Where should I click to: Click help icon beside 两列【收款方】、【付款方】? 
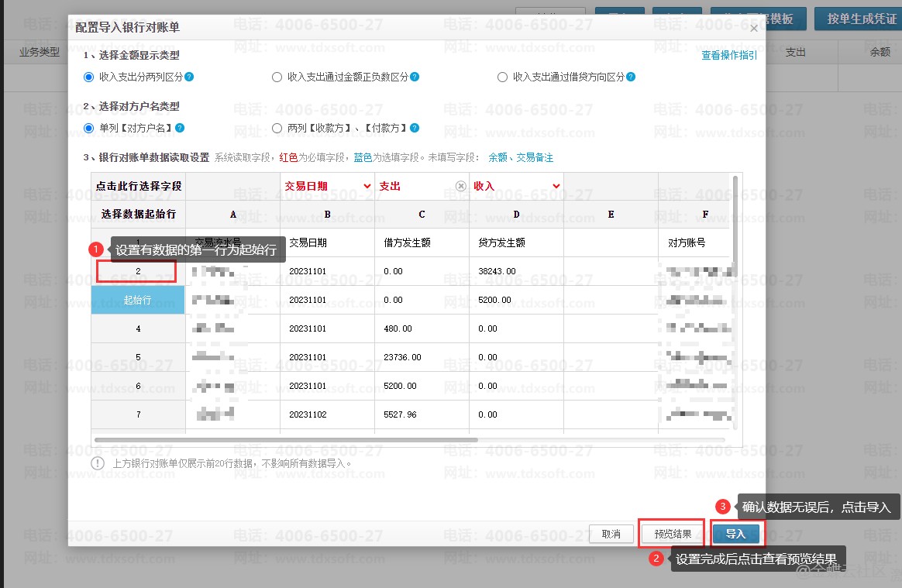415,129
